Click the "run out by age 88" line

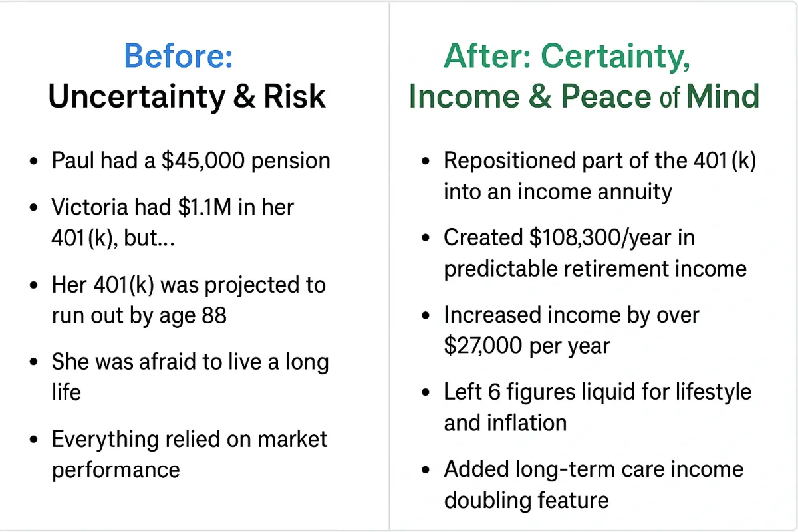(139, 315)
